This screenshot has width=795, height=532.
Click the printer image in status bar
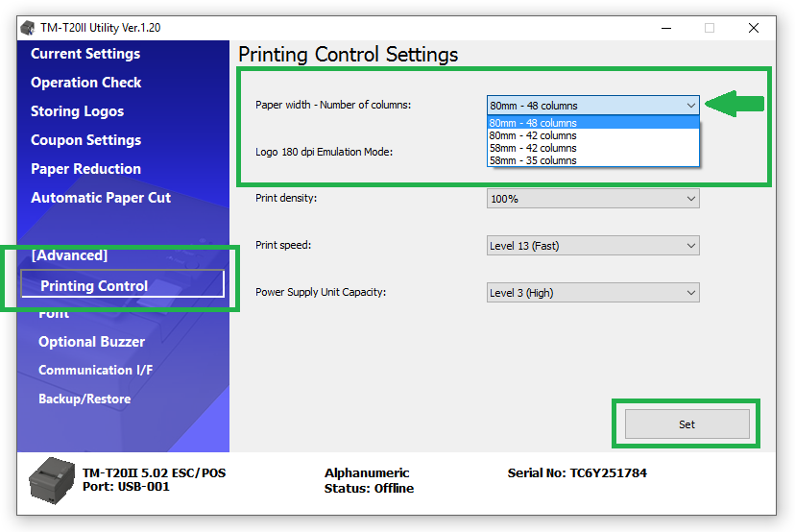pos(52,481)
